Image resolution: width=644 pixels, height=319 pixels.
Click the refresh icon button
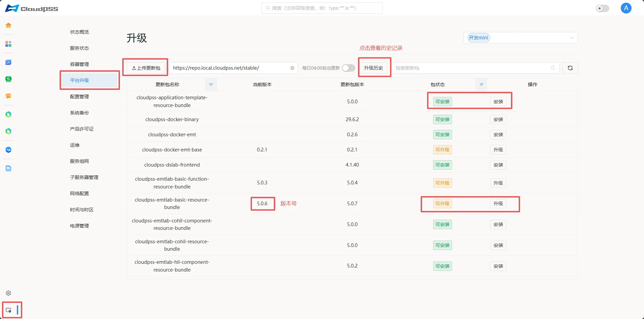570,68
